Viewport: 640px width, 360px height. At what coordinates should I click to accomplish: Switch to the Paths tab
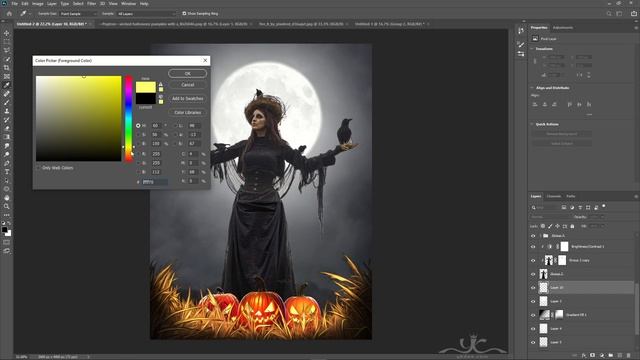[x=571, y=196]
